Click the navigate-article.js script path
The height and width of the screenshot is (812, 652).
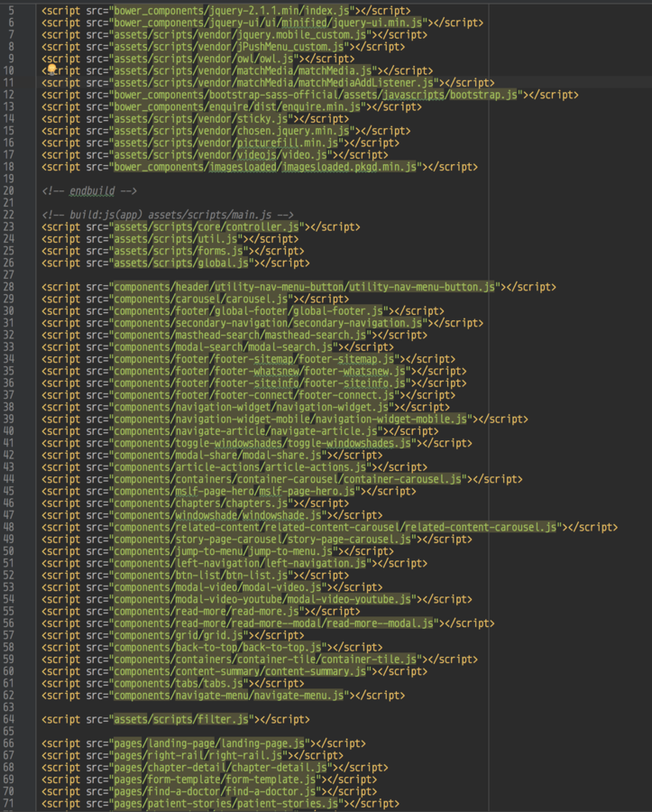point(246,431)
